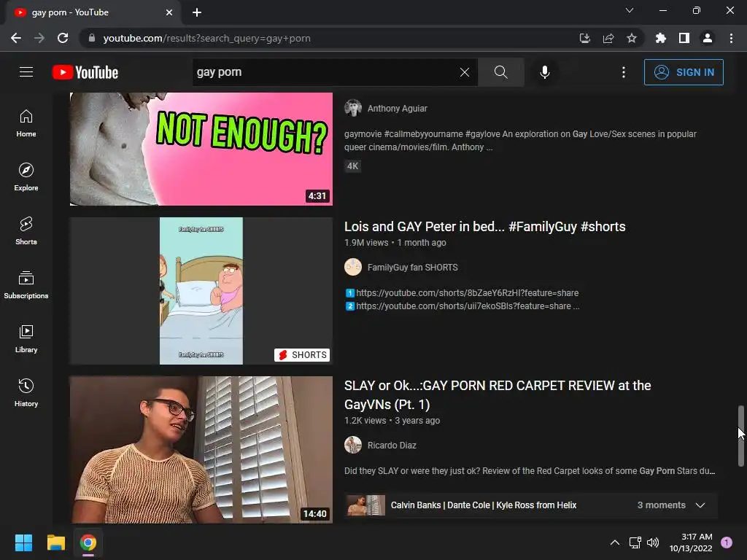Open the Chrome profile icon
This screenshot has width=747, height=560.
[x=708, y=38]
